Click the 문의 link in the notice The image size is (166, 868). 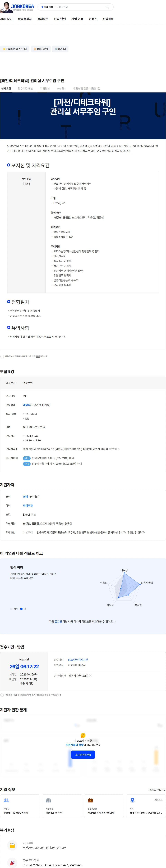[38, 356]
